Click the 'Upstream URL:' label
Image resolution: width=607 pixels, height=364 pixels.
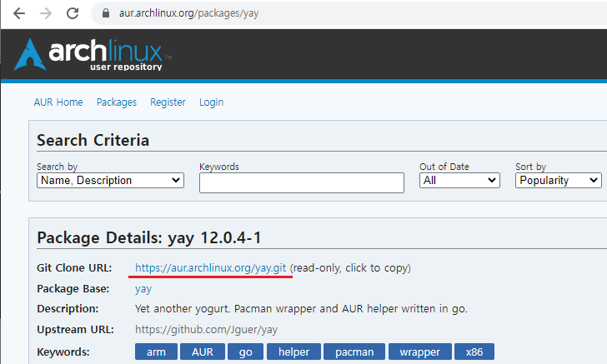tap(76, 330)
